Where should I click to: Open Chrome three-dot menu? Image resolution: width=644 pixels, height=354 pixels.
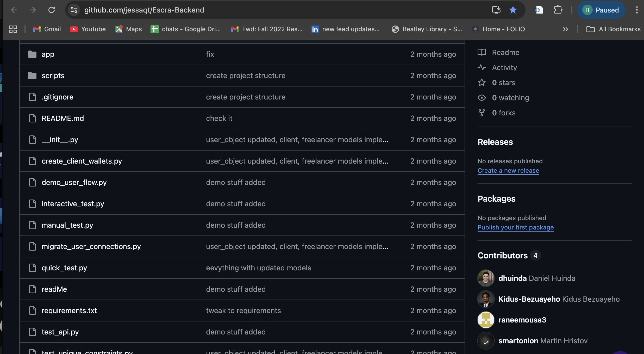point(637,10)
